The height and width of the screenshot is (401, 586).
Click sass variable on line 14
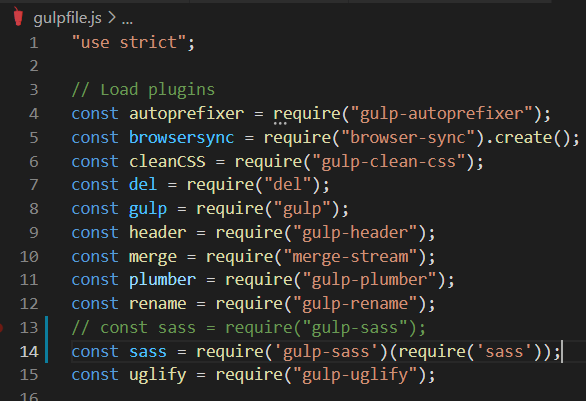coord(148,352)
